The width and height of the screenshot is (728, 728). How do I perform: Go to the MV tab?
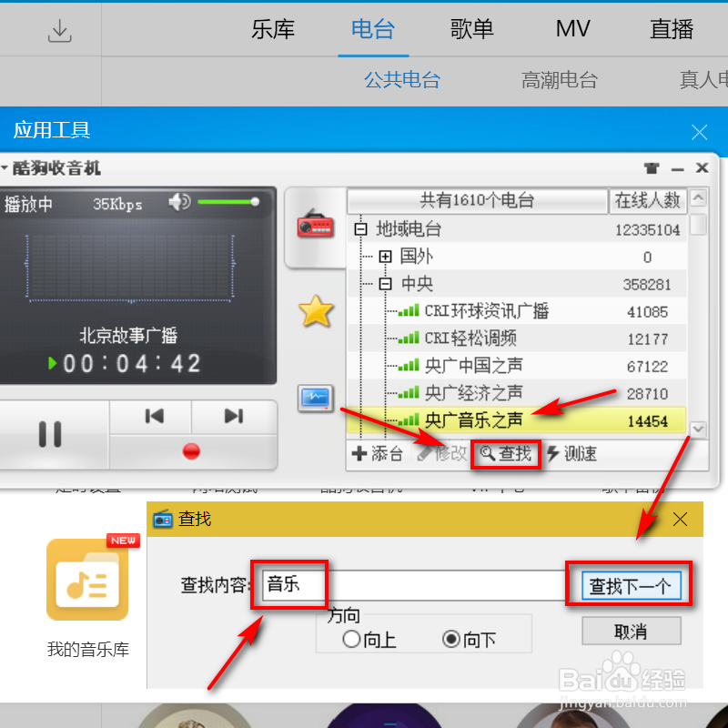tap(573, 29)
